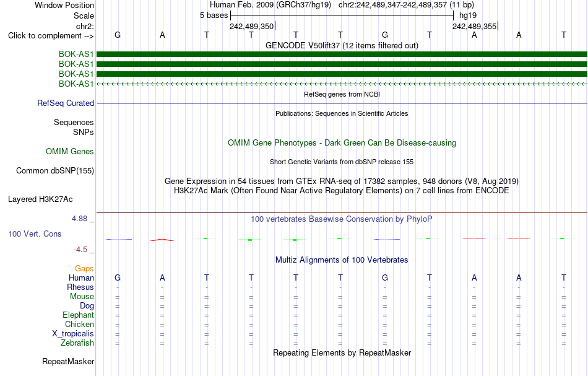Viewport: 588px width, 376px height.
Task: Open the Repeating Elements by RepeatMasker title
Action: [x=342, y=353]
